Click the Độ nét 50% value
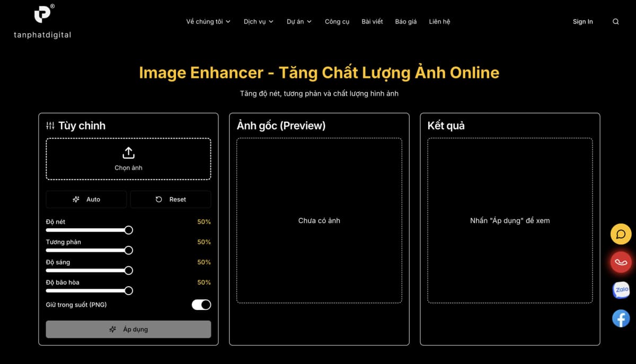 click(x=204, y=222)
